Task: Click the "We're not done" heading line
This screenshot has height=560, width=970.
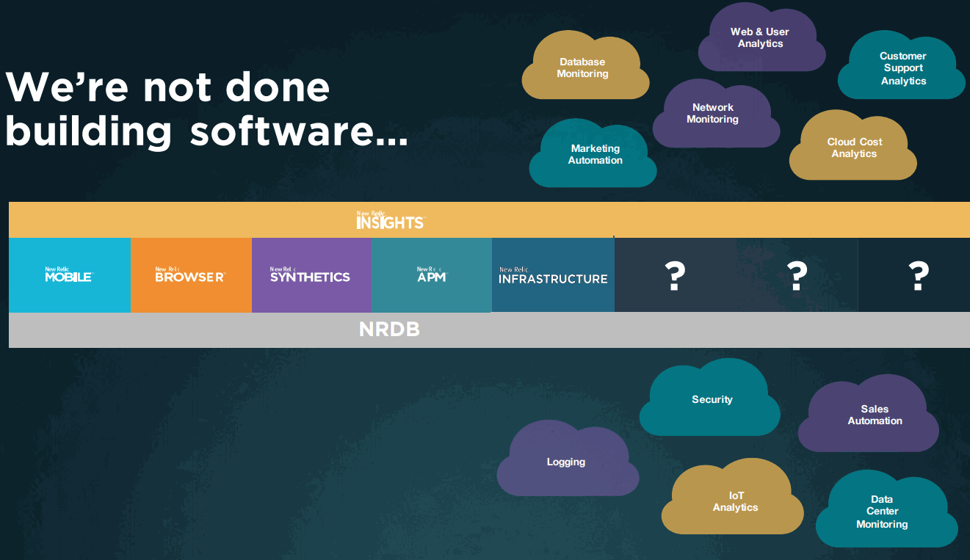Action: [167, 87]
